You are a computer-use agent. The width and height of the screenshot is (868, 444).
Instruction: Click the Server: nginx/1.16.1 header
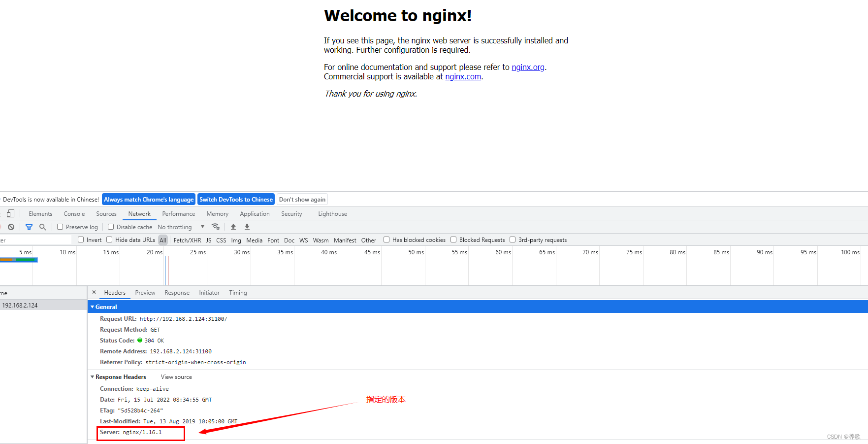tap(130, 432)
